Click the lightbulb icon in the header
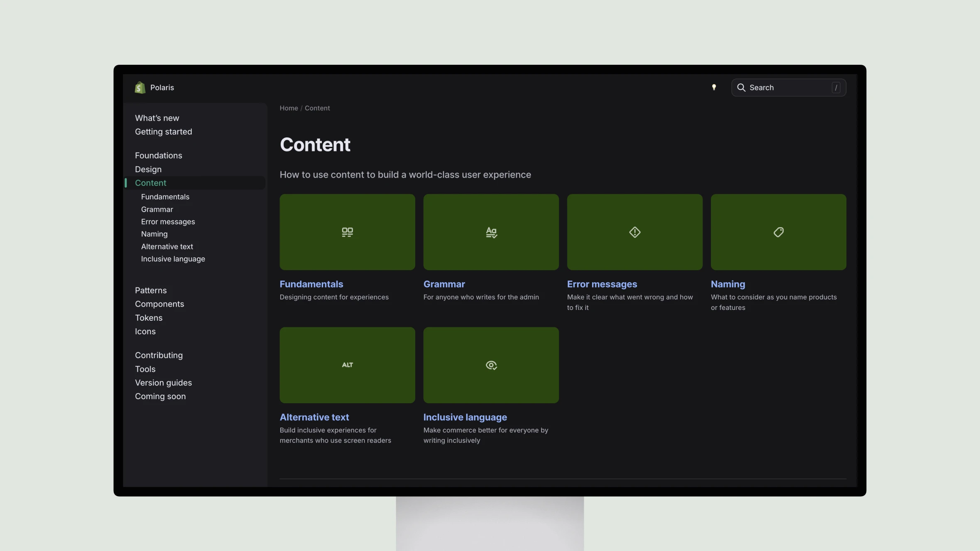Image resolution: width=980 pixels, height=551 pixels. 714,88
